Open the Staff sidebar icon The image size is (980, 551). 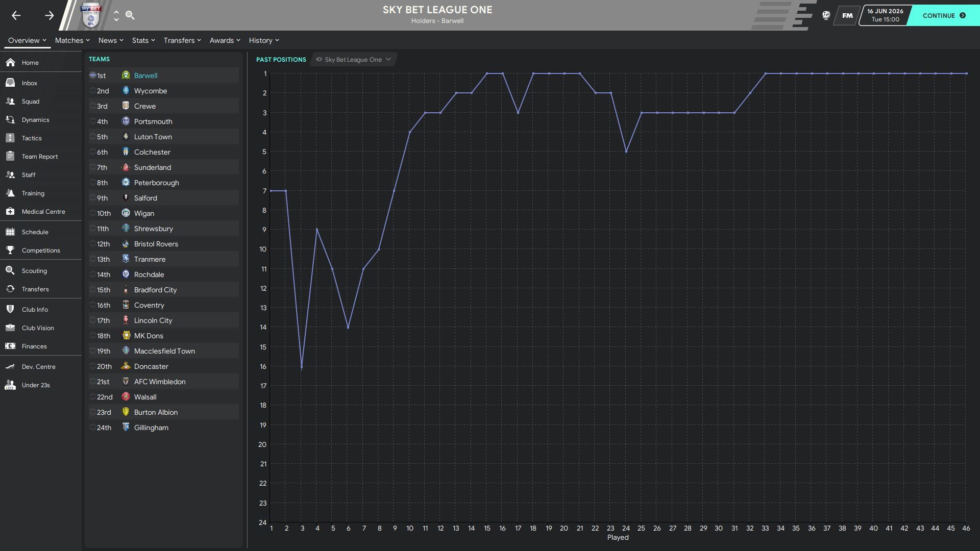click(x=10, y=174)
